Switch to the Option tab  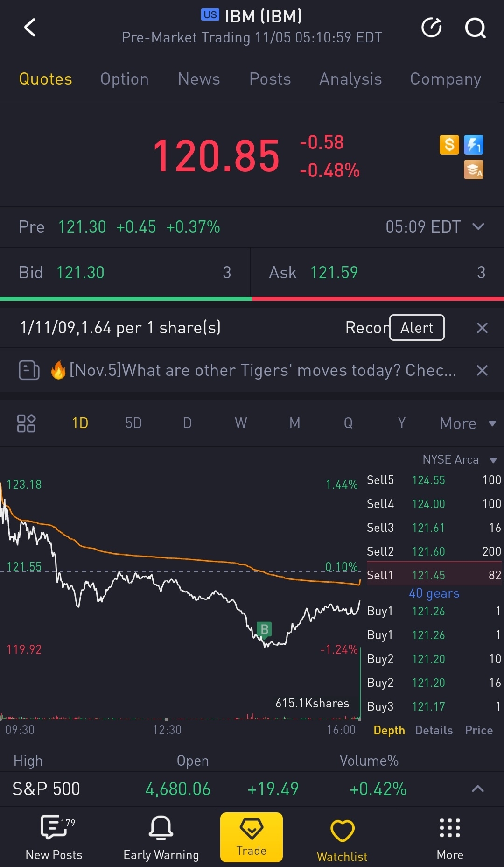[x=125, y=79]
